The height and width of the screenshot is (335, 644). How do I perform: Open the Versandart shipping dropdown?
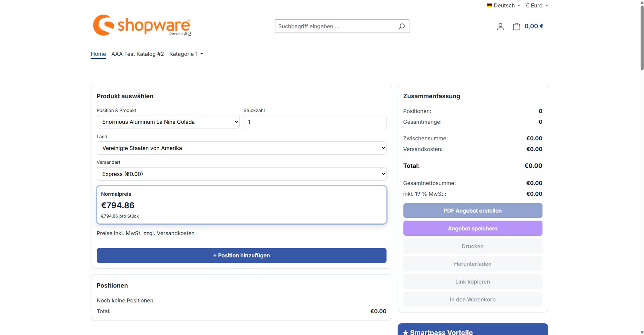pos(241,174)
